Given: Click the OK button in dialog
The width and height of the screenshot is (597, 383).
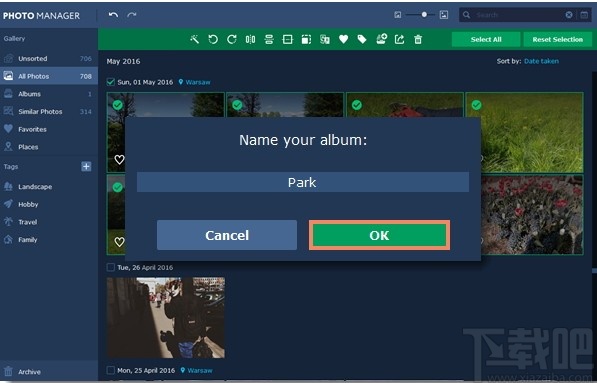Looking at the screenshot, I should tap(379, 235).
